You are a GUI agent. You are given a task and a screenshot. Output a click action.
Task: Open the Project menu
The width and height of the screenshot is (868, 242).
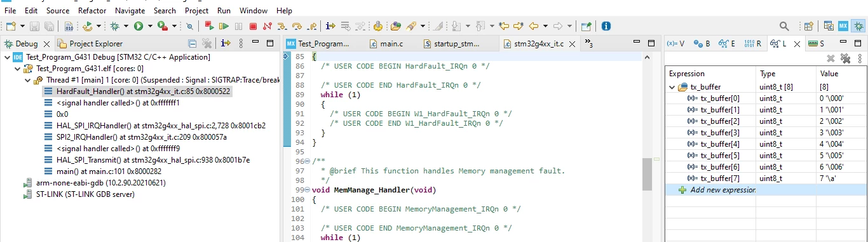point(196,11)
